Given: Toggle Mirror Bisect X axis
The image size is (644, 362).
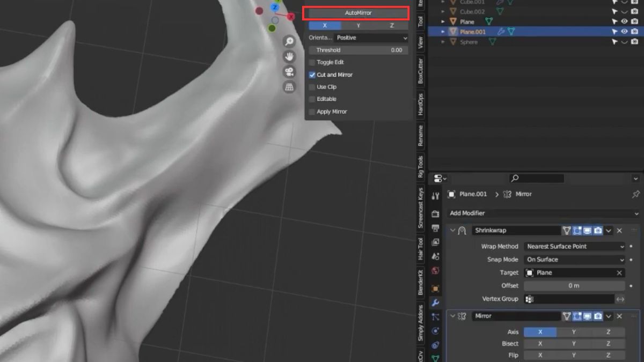Looking at the screenshot, I should 540,344.
